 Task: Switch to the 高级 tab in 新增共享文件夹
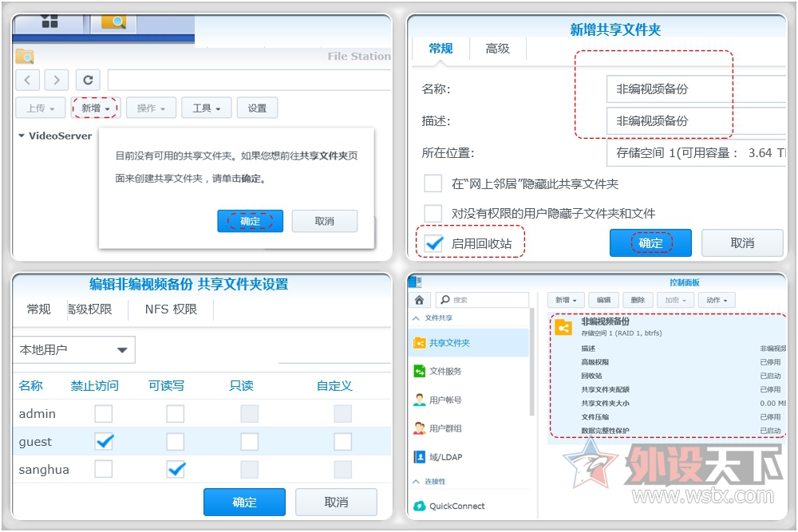coord(498,49)
